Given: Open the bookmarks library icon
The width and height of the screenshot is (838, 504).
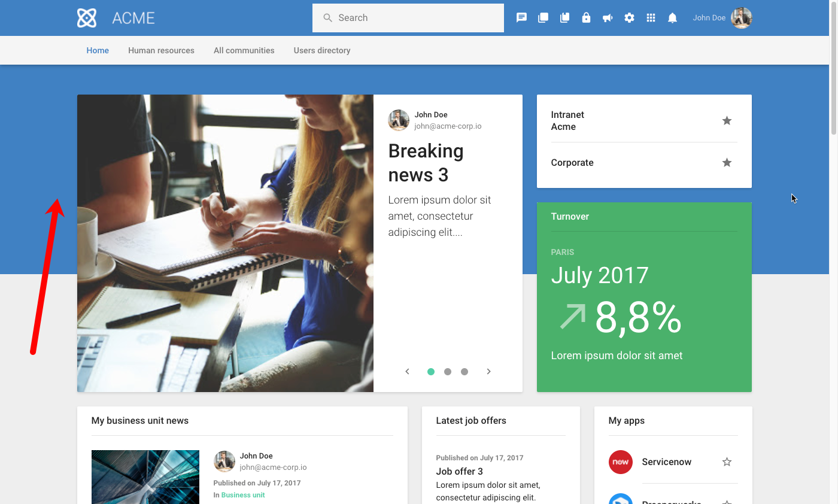Looking at the screenshot, I should click(x=564, y=17).
